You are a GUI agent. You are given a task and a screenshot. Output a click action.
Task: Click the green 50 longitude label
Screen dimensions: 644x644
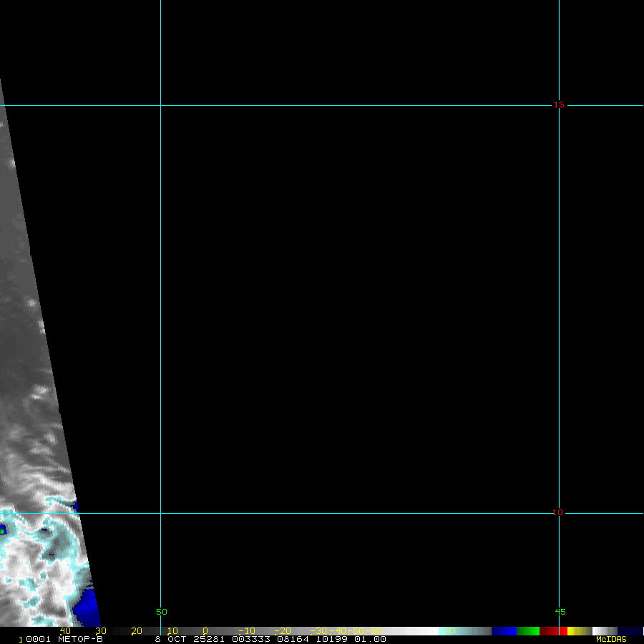(162, 612)
